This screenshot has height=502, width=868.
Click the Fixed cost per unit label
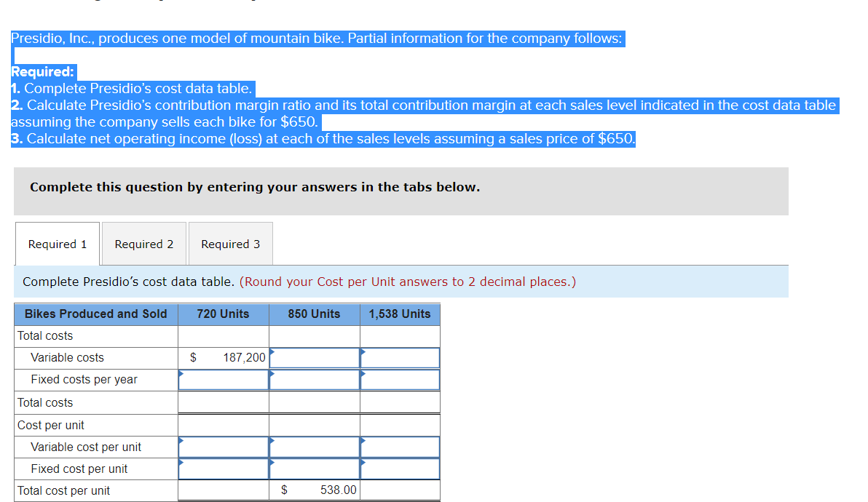[79, 469]
